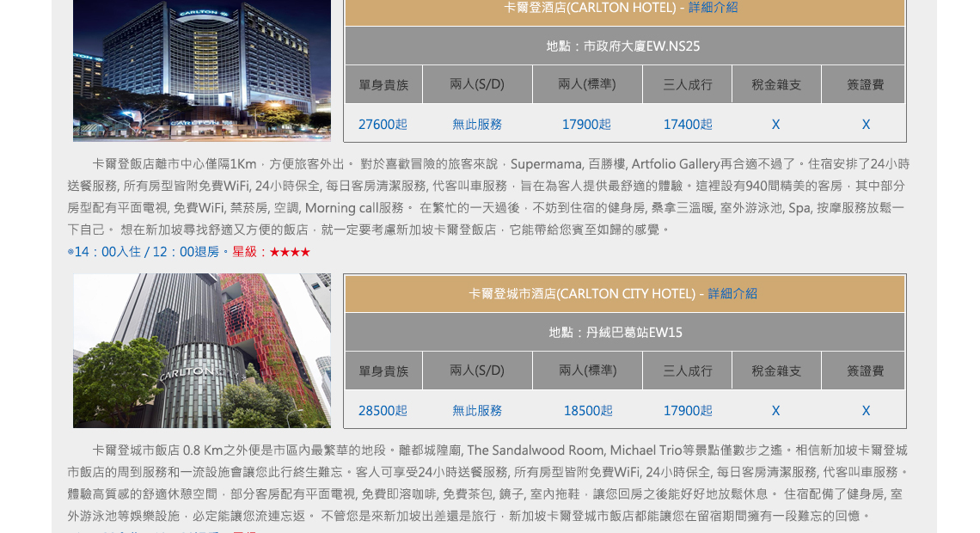
Task: Click the red 星級 four-star rating
Action: [272, 252]
